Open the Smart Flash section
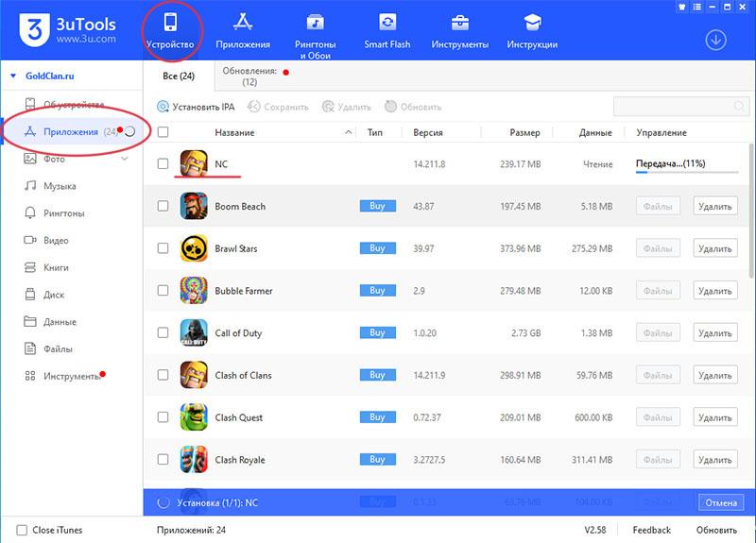Screen dimensions: 756x543 387,32
